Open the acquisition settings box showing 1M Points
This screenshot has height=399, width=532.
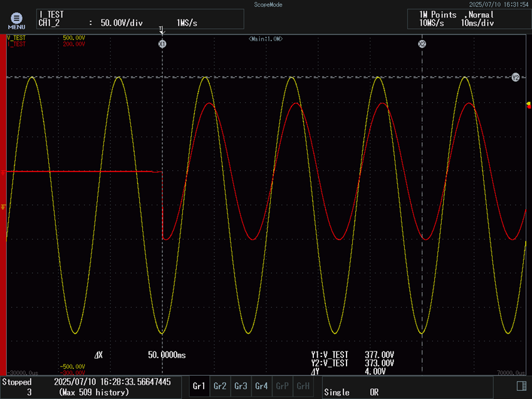coord(468,19)
